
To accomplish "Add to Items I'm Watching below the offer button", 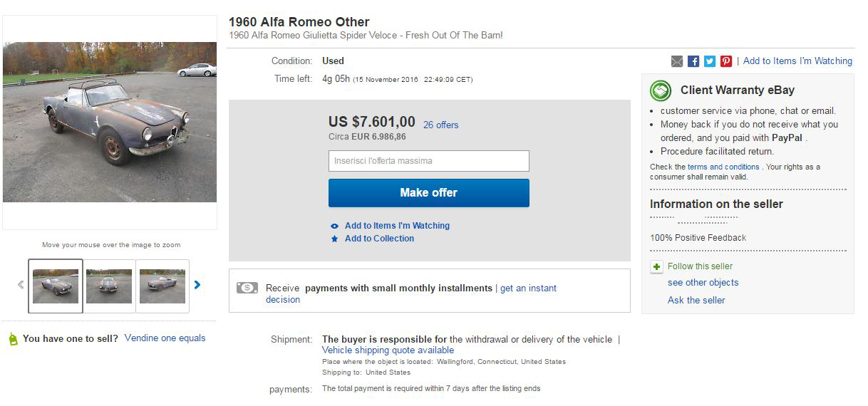I will point(397,226).
